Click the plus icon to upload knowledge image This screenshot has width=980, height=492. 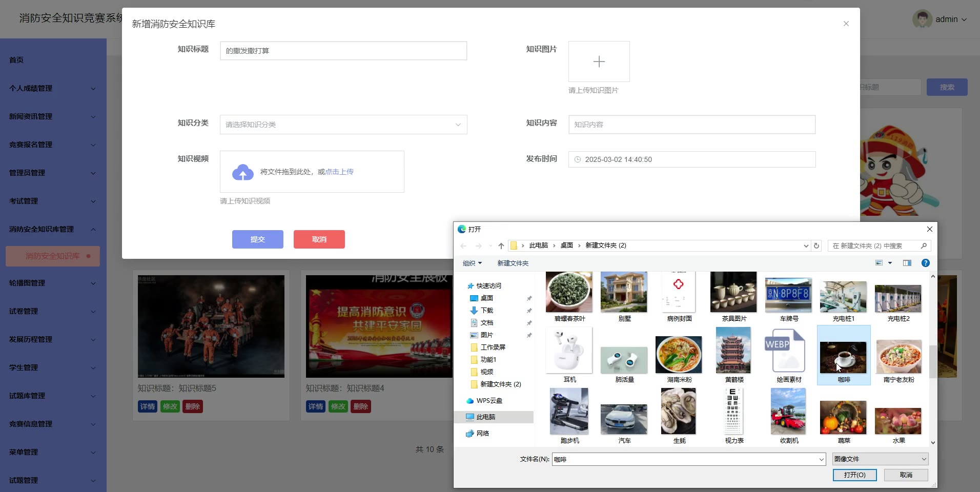click(599, 61)
